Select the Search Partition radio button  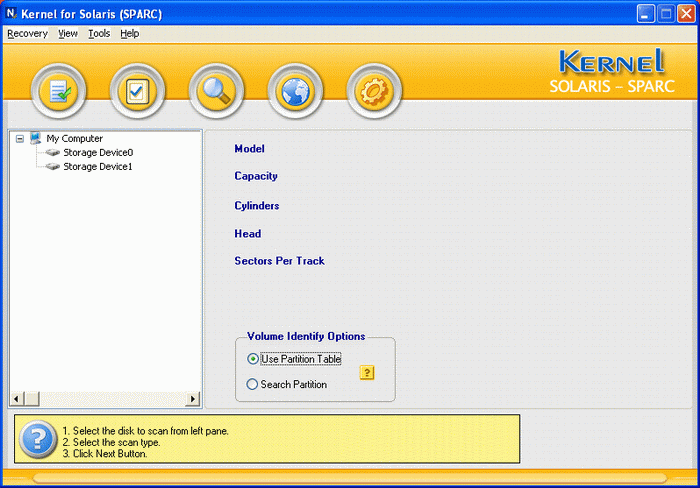pos(252,384)
